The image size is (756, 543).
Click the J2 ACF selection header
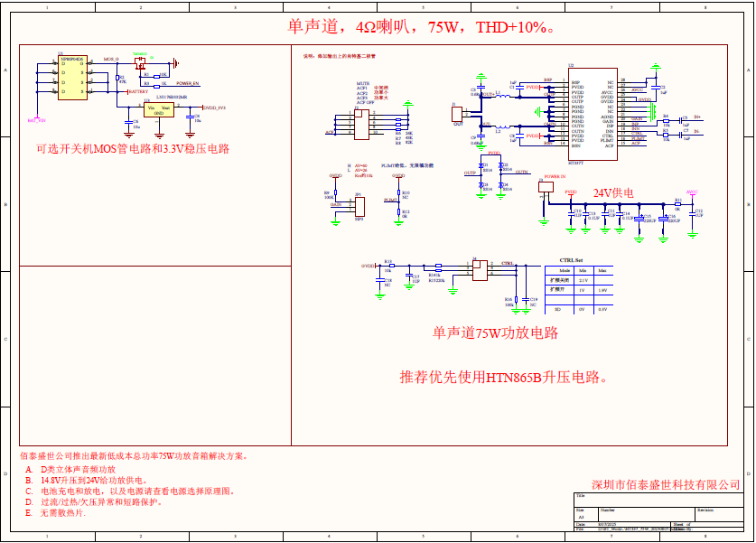(360, 126)
